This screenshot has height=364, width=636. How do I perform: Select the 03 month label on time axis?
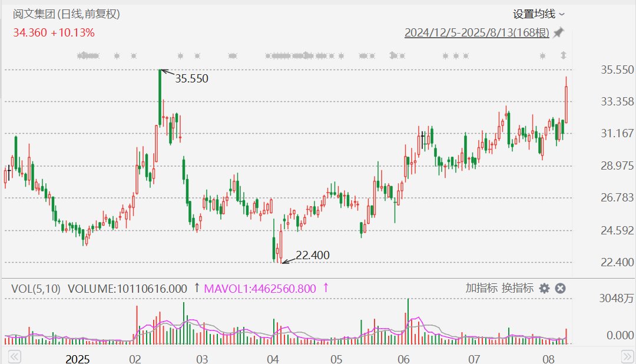(x=202, y=359)
